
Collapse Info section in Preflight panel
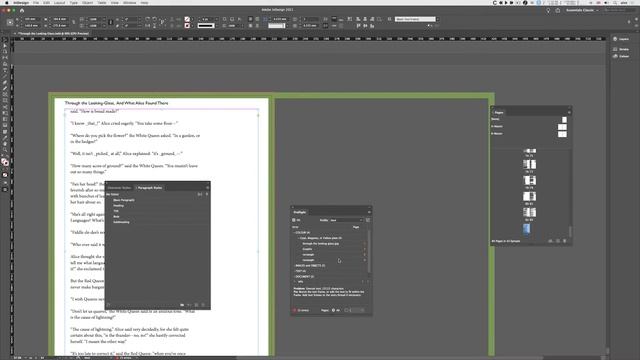point(295,282)
